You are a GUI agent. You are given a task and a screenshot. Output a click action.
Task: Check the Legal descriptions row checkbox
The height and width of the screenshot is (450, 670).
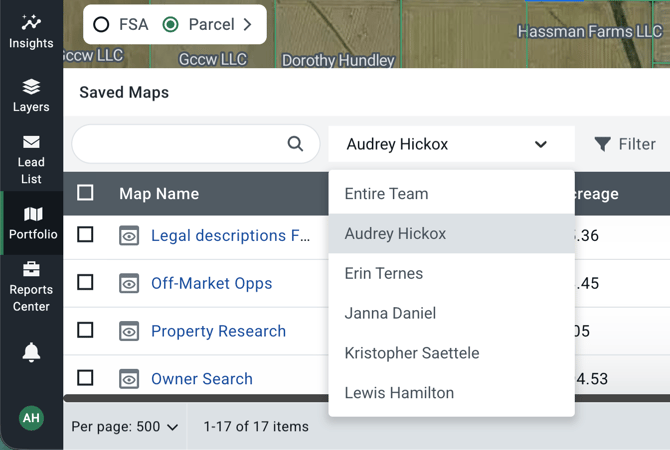tap(86, 234)
